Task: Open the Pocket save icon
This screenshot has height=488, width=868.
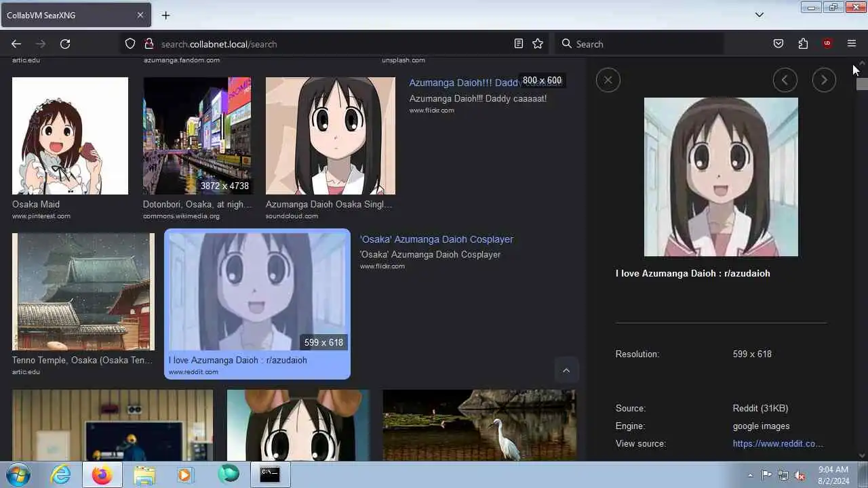Action: pyautogui.click(x=778, y=44)
